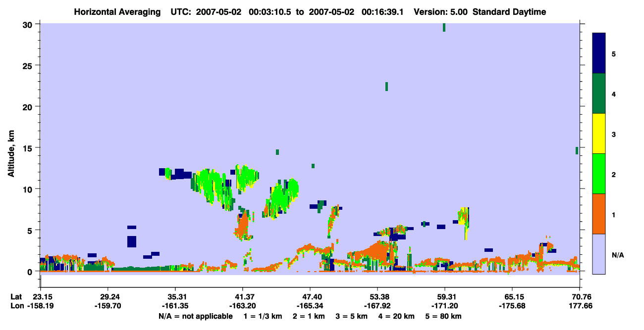Click the 'Lon' row label
The image size is (644, 330).
(x=16, y=306)
